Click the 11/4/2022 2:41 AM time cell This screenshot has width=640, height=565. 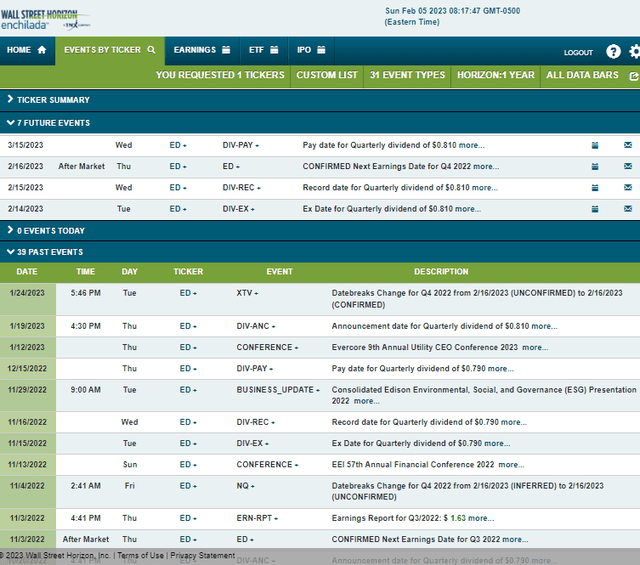click(85, 486)
